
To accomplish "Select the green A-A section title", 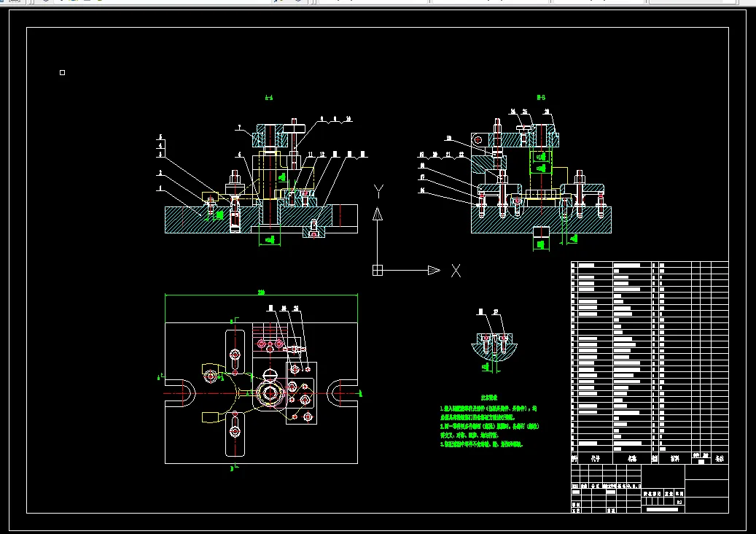I will [x=268, y=98].
